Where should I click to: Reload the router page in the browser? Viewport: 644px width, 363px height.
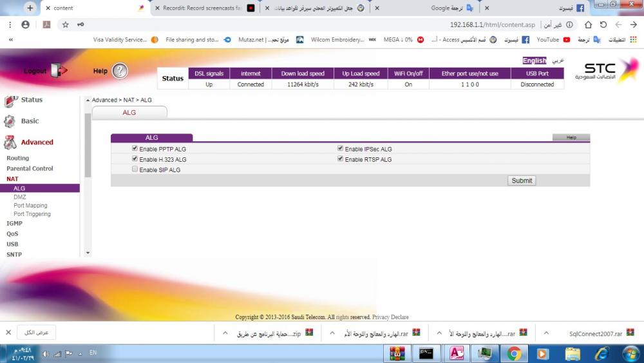click(603, 25)
